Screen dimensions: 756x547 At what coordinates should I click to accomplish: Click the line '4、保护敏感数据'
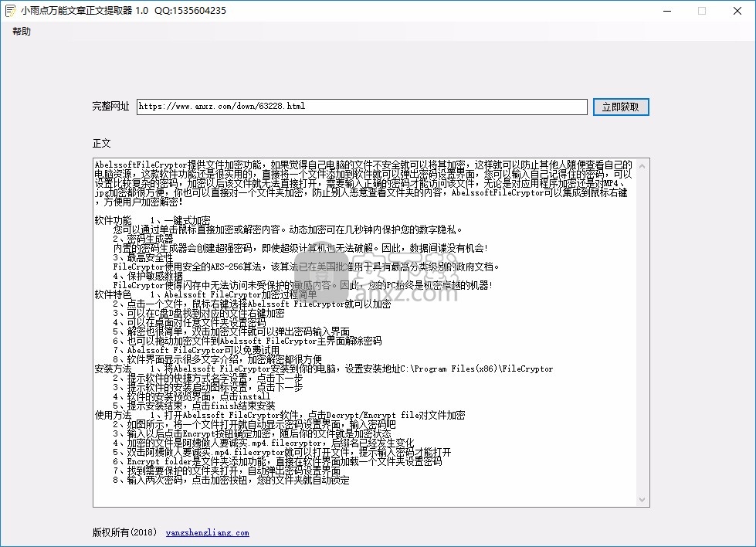point(148,276)
